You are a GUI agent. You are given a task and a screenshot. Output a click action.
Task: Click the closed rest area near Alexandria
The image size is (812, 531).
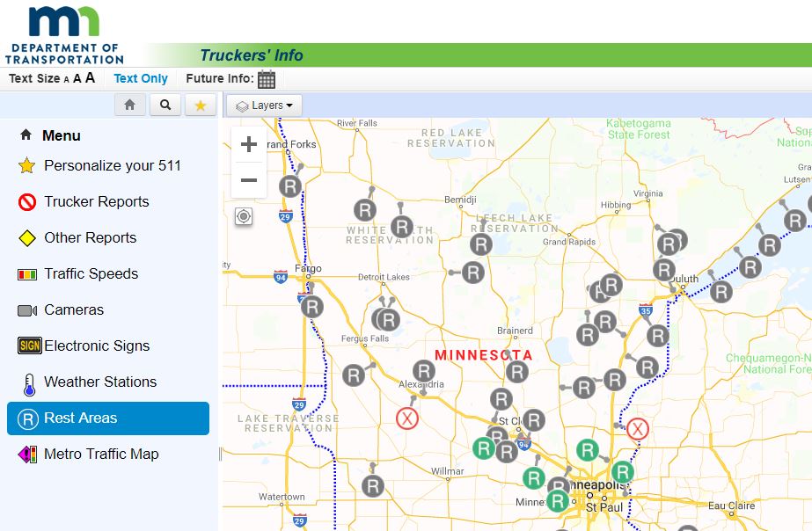[x=406, y=418]
